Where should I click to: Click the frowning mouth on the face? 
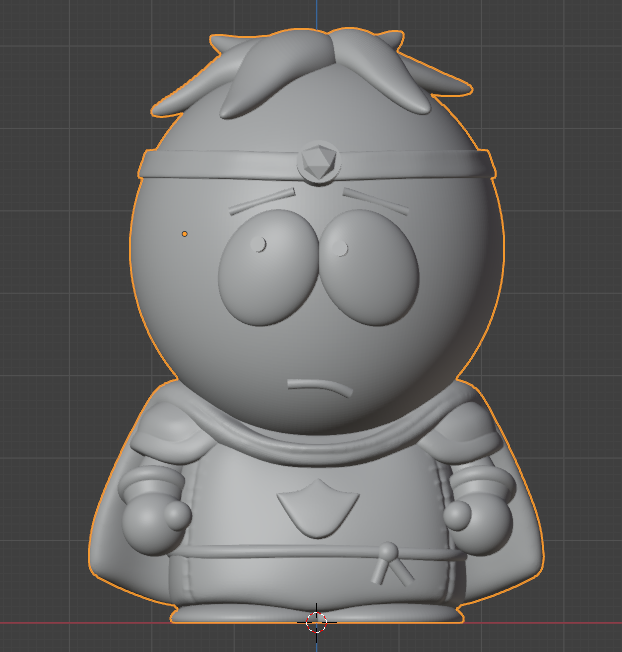320,387
